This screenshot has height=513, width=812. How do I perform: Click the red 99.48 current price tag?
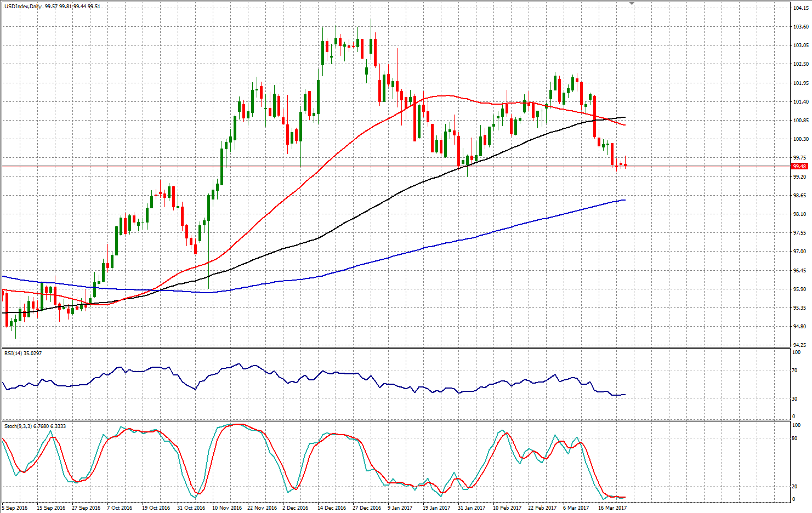click(799, 166)
